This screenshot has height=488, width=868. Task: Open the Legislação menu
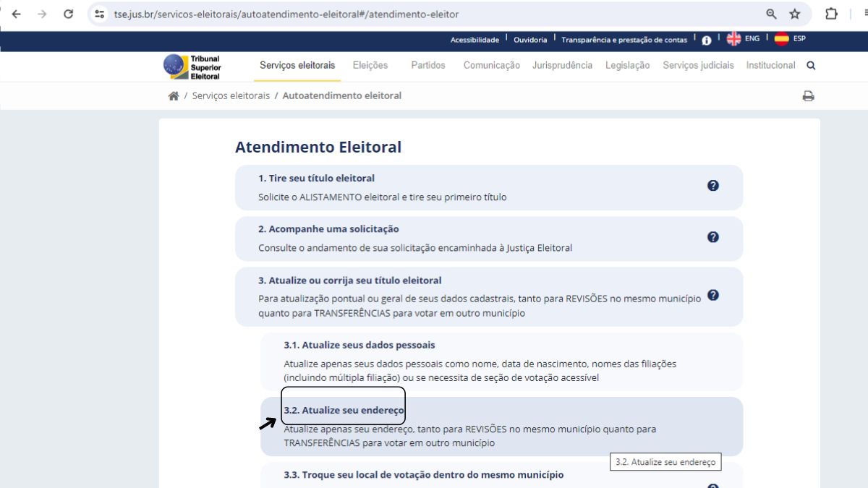click(x=628, y=65)
